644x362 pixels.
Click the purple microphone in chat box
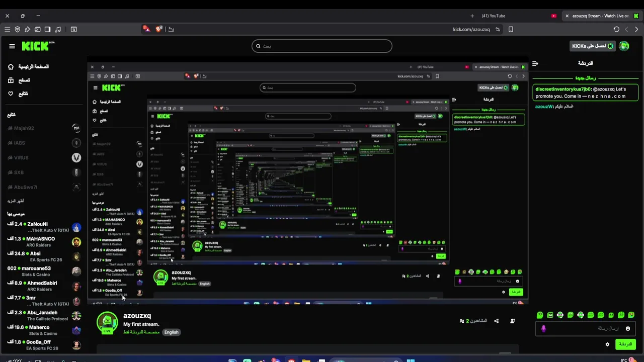pos(543,328)
